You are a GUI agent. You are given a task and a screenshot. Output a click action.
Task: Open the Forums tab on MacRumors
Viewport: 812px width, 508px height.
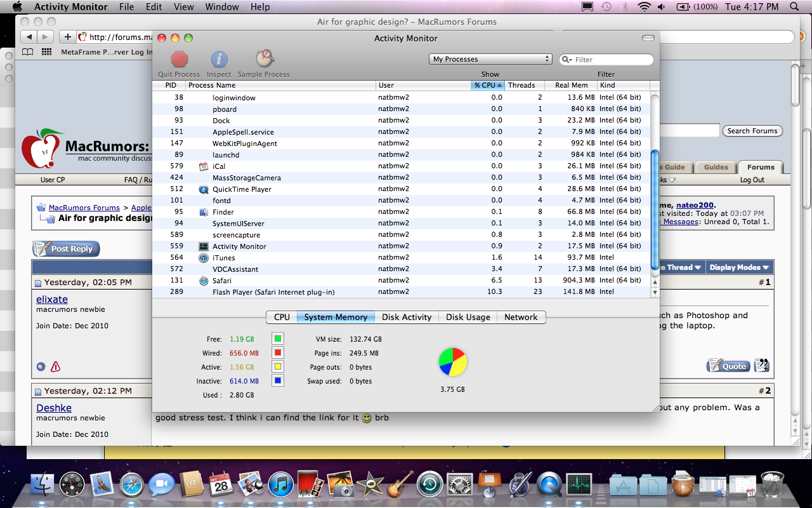(761, 167)
